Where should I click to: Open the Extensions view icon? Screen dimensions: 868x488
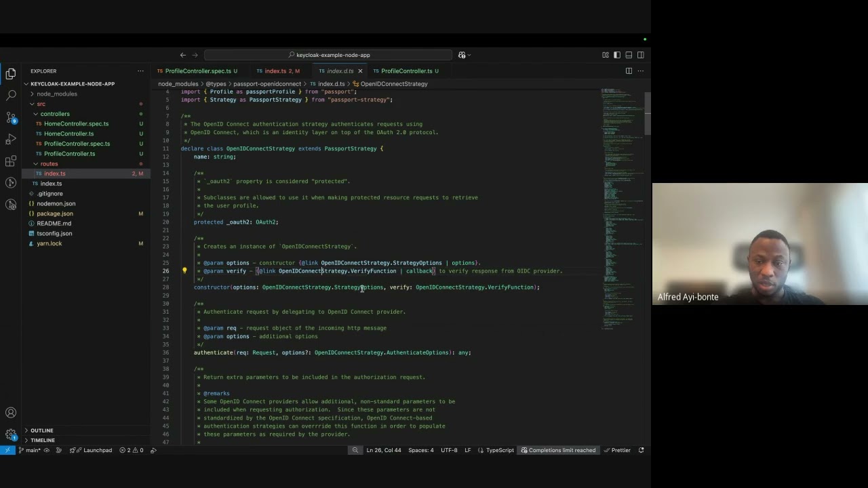coord(11,161)
